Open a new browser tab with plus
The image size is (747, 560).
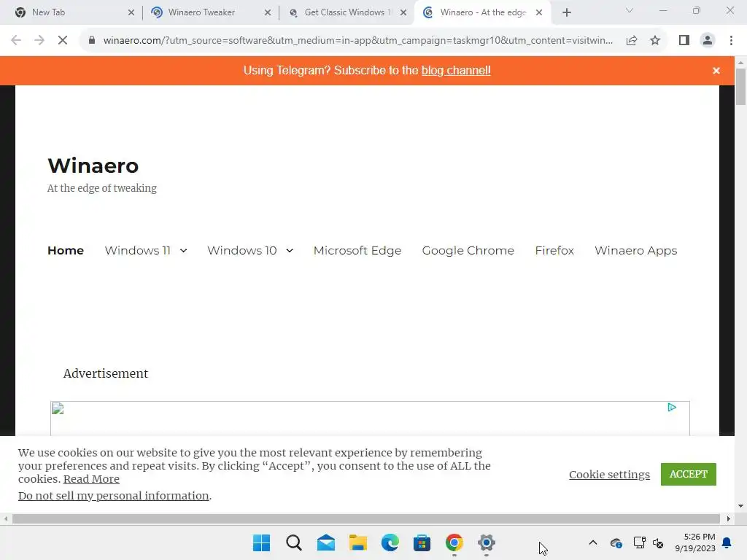click(x=566, y=13)
